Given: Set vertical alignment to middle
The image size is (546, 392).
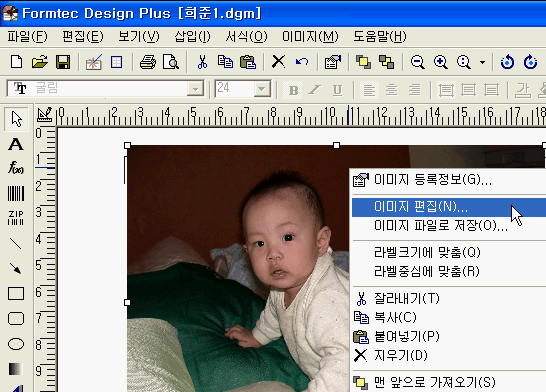Looking at the screenshot, I should [468, 90].
